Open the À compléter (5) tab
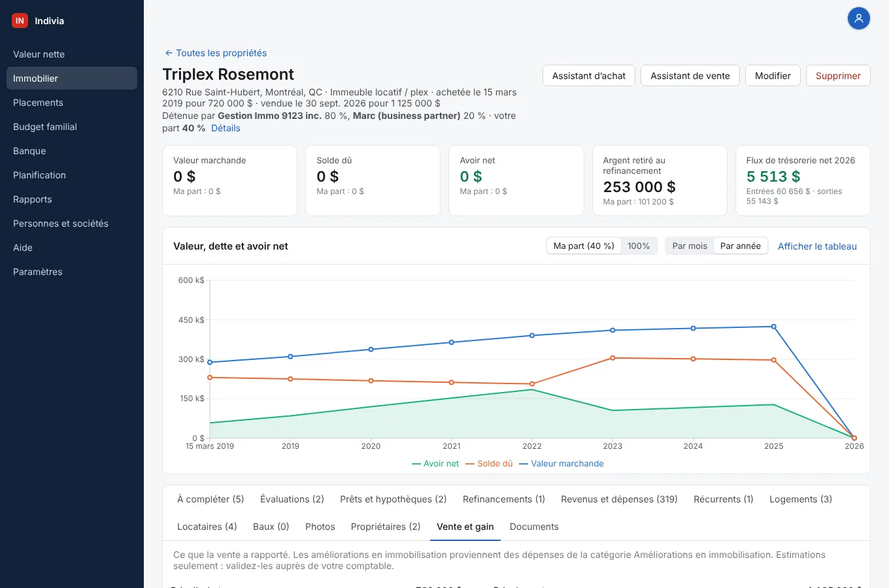Image resolution: width=889 pixels, height=588 pixels. tap(210, 499)
